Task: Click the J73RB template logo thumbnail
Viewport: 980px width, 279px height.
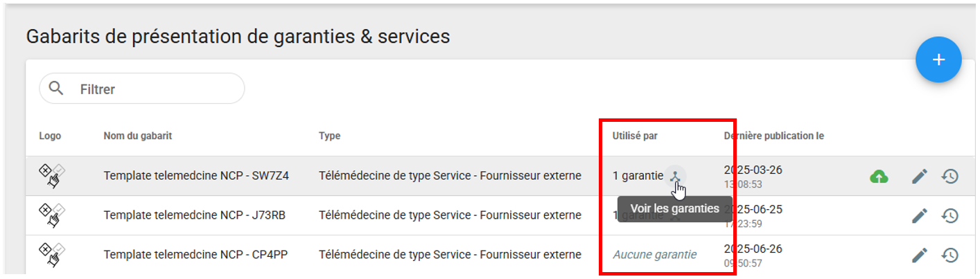Action: coord(52,216)
